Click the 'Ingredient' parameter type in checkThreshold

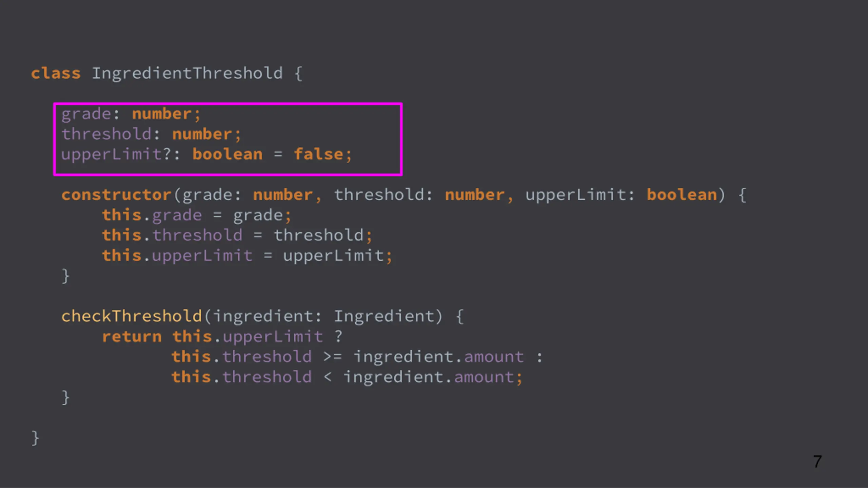(384, 317)
